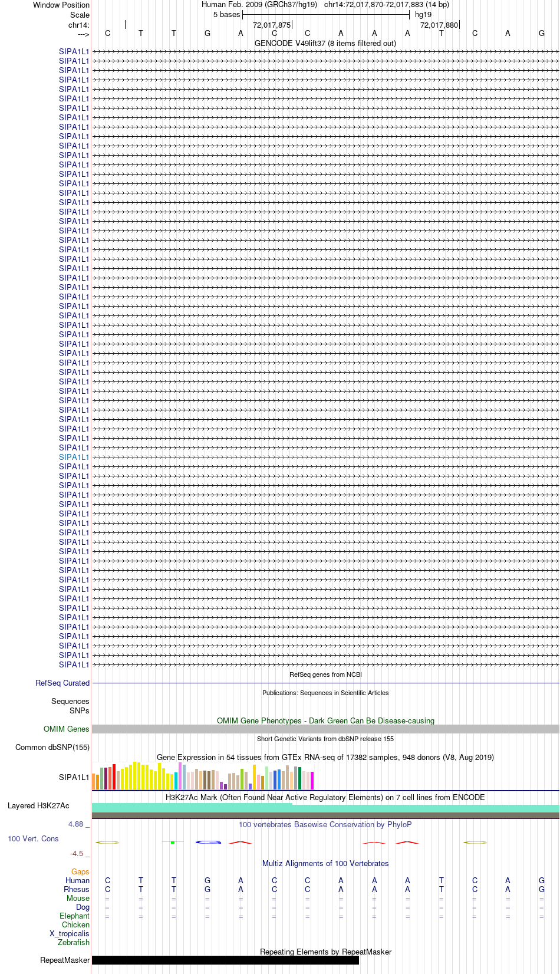Click the Layered H3K27Ac track label
Screen dimensions: 560x974
tap(38, 805)
